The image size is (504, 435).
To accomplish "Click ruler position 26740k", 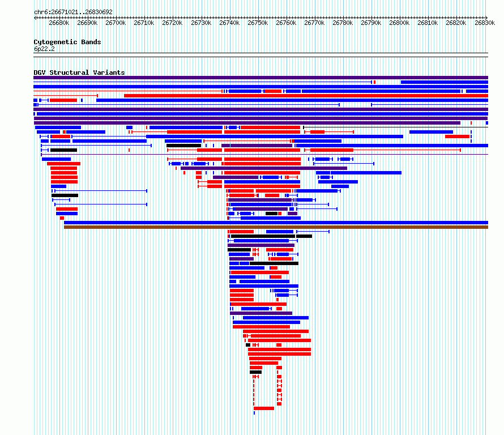I will [229, 23].
